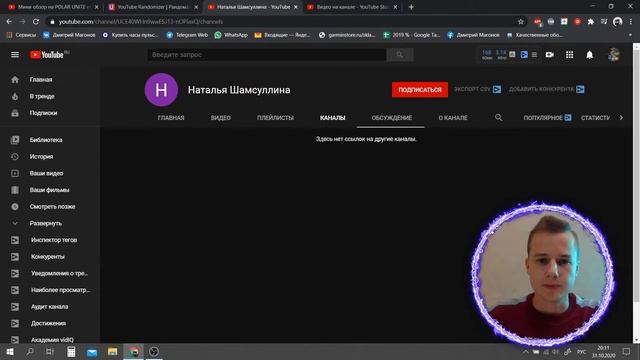Screen dimensions: 640x360
Task: Switch to ОБСУЖДЕНИЕ channel tab
Action: [x=391, y=118]
